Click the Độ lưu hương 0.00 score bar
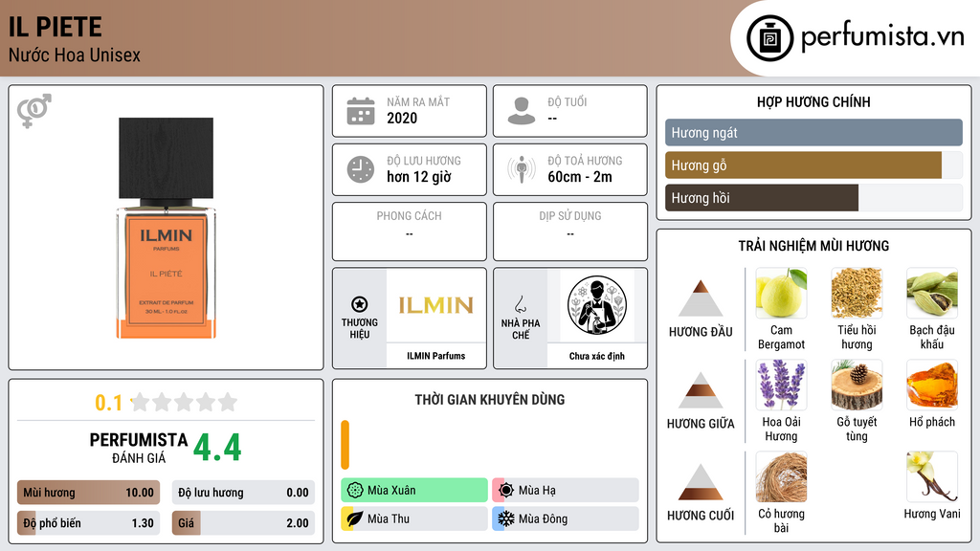 click(243, 493)
